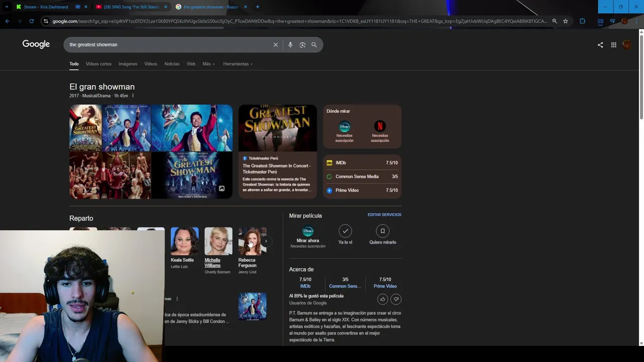Open the three-dot menu of the result
This screenshot has height=362, width=644.
click(x=177, y=299)
